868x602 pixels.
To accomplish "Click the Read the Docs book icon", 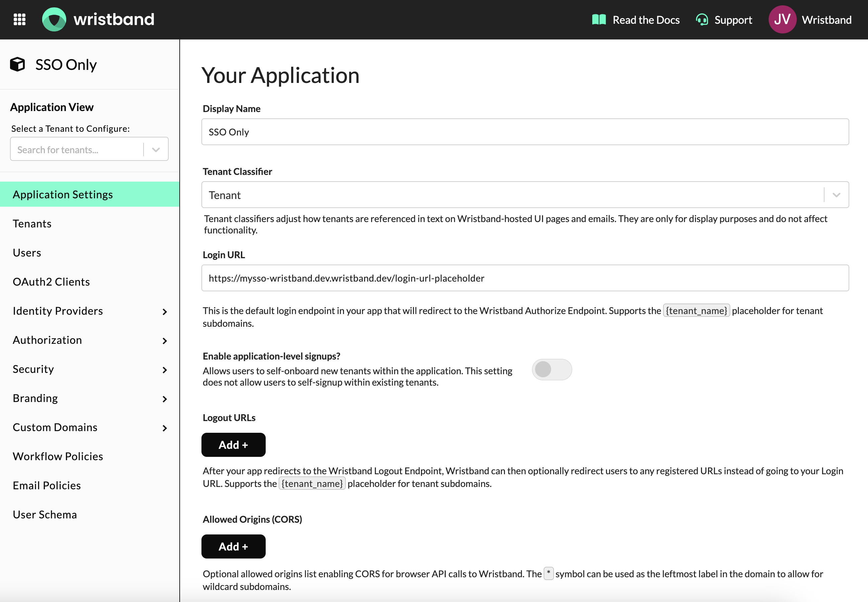I will [x=599, y=20].
